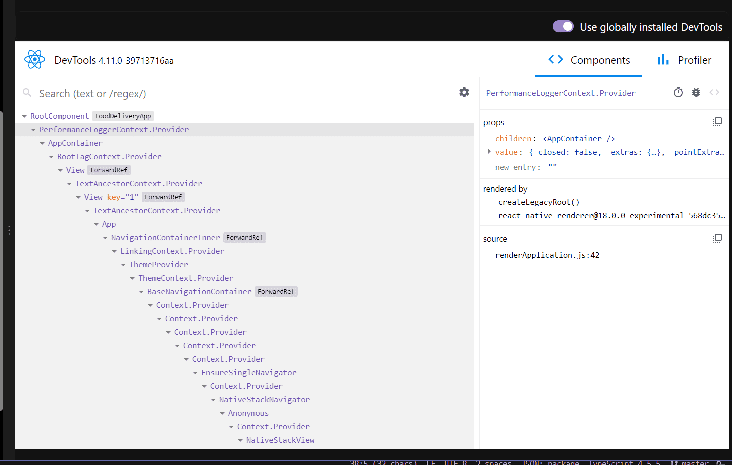
Task: Collapse the RootComponent tree node
Action: point(24,116)
